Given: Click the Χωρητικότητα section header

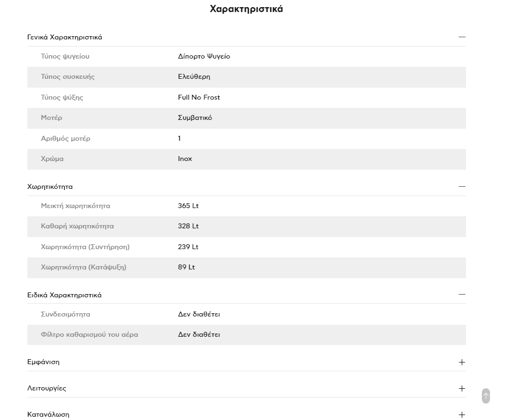Looking at the screenshot, I should click(x=50, y=187).
